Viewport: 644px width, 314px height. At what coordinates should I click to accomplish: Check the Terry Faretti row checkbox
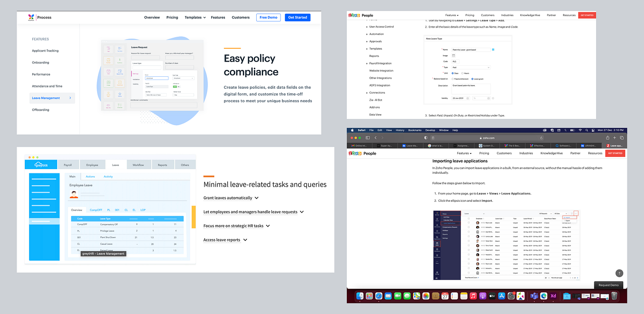(x=469, y=245)
